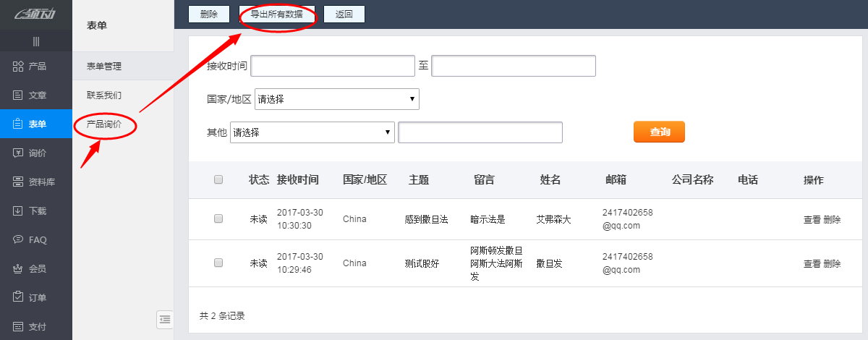Click the 导出所有数据 button
Image resolution: width=868 pixels, height=340 pixels.
277,14
